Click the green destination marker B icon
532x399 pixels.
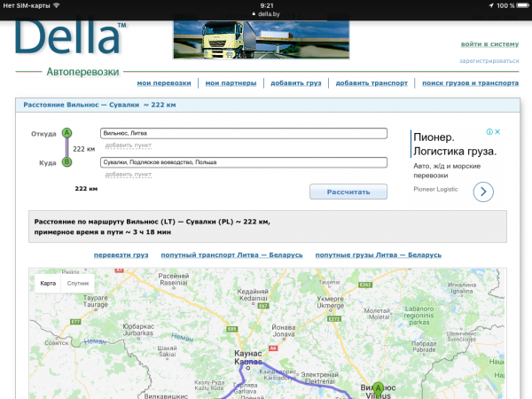tap(66, 162)
